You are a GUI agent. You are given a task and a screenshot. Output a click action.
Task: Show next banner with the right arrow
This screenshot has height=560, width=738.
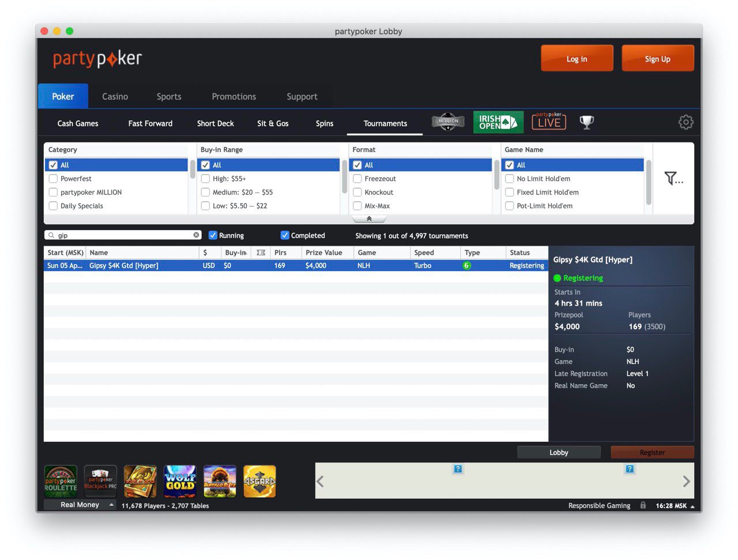(x=686, y=482)
